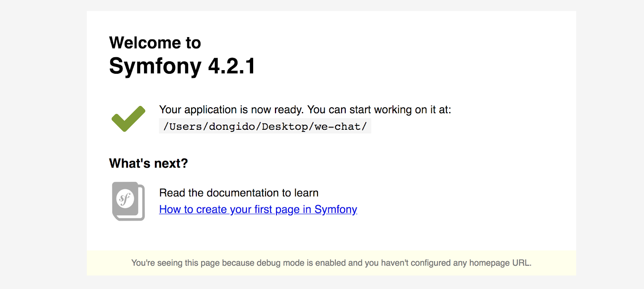The width and height of the screenshot is (644, 289).
Task: Click the green checkmark icon
Action: coord(128,119)
